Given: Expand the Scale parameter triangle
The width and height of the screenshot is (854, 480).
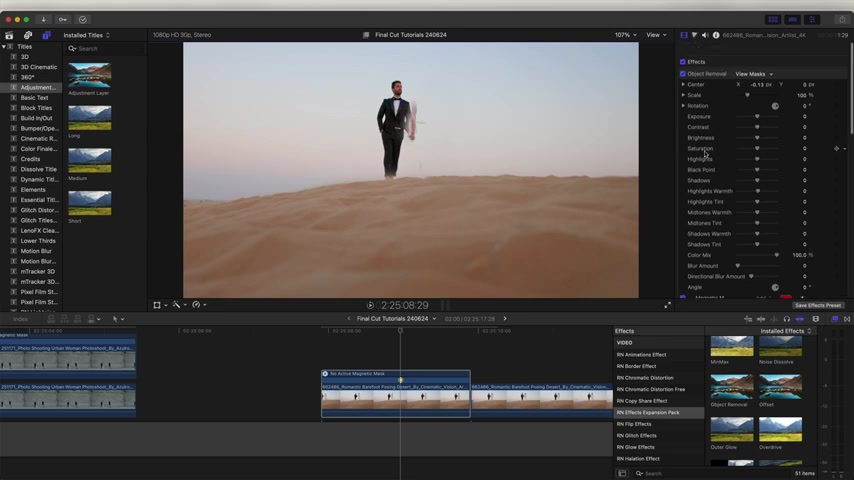Looking at the screenshot, I should tap(683, 95).
